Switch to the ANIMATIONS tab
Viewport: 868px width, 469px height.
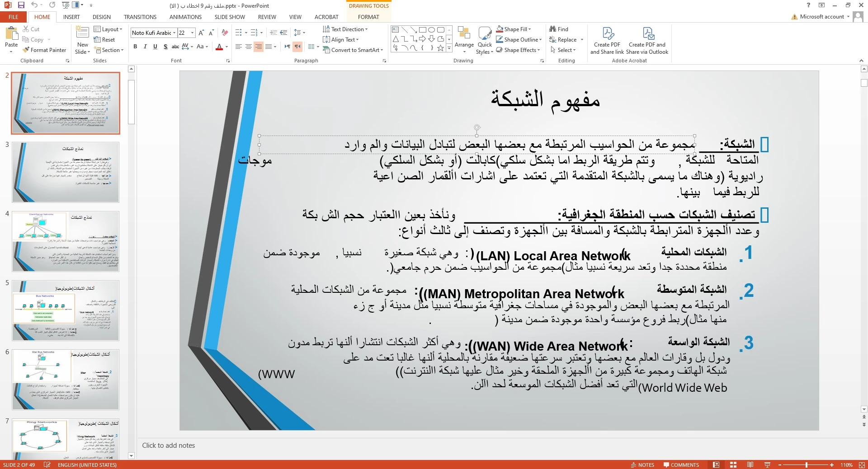(x=186, y=17)
